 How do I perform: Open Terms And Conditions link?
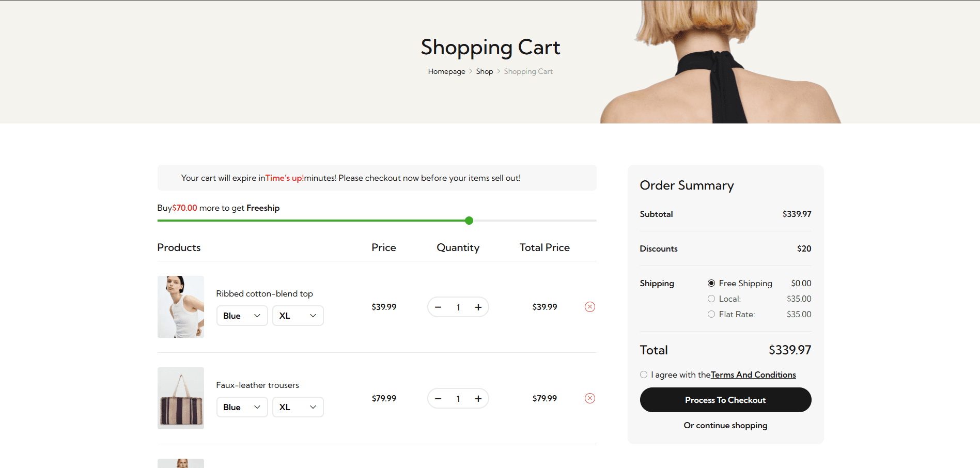click(753, 375)
